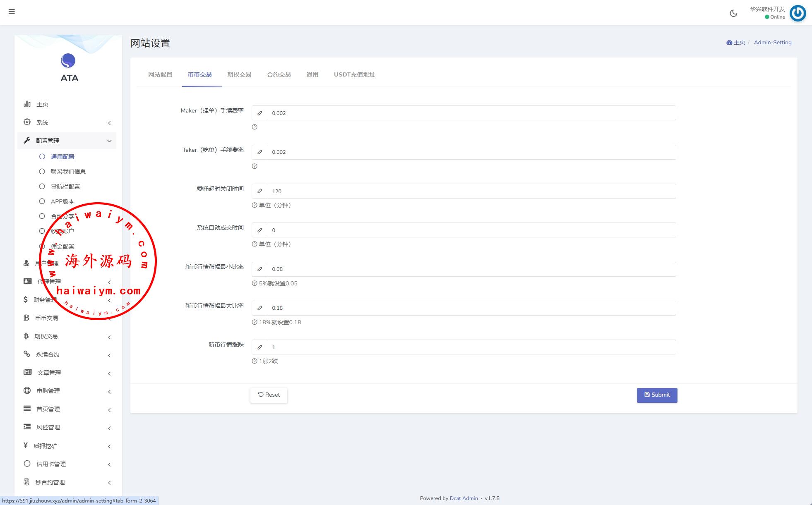Click the 委托超时关闭时间 input field
This screenshot has width=812, height=505.
471,191
